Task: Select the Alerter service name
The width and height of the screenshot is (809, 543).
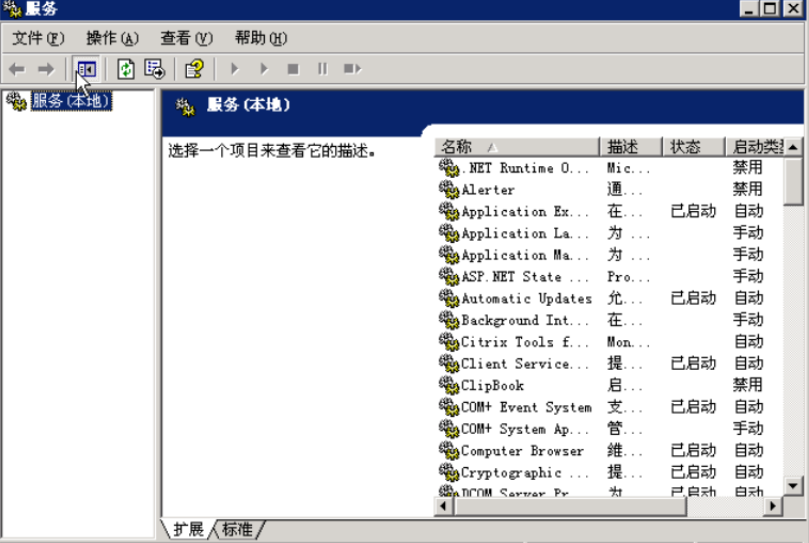Action: point(488,190)
